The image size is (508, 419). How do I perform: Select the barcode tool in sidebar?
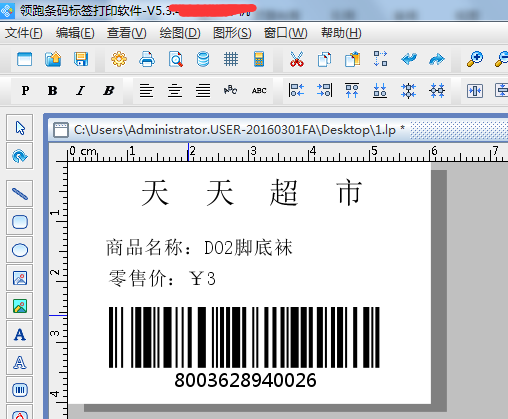click(20, 390)
